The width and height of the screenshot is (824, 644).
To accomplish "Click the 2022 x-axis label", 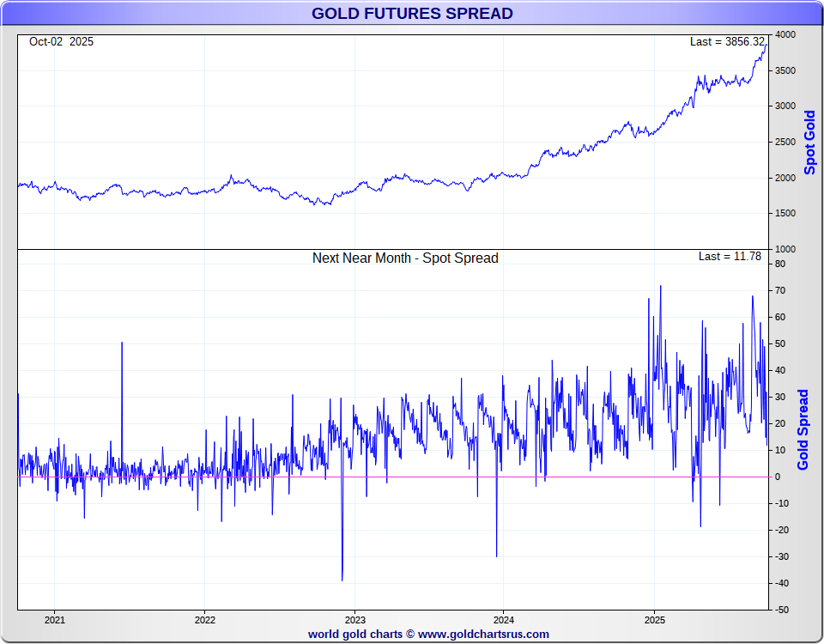I will click(205, 620).
